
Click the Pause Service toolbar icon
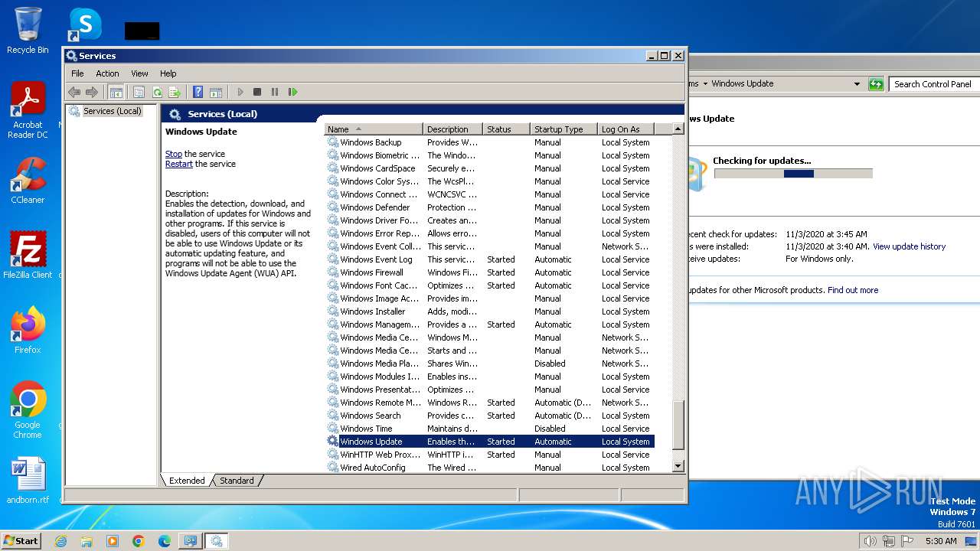click(275, 92)
